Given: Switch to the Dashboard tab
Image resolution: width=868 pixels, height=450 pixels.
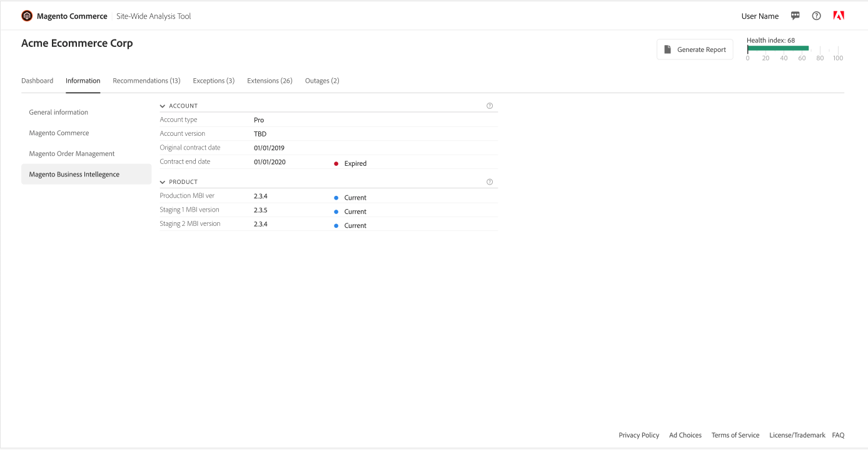Looking at the screenshot, I should pos(37,81).
